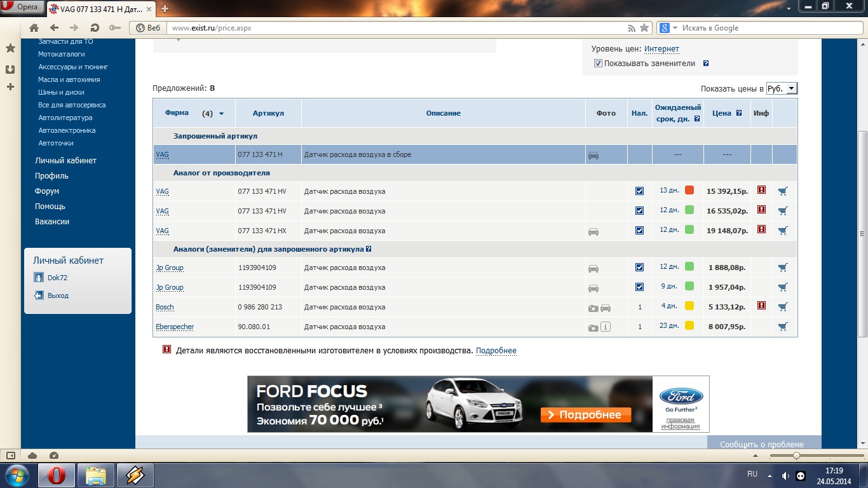
Task: View car applicability icon in 077 133 471 HX row
Action: pos(593,231)
